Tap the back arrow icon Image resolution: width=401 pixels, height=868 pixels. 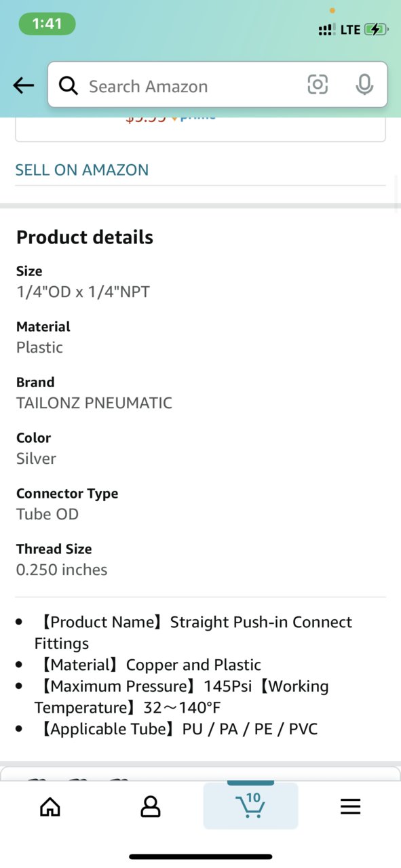click(23, 85)
